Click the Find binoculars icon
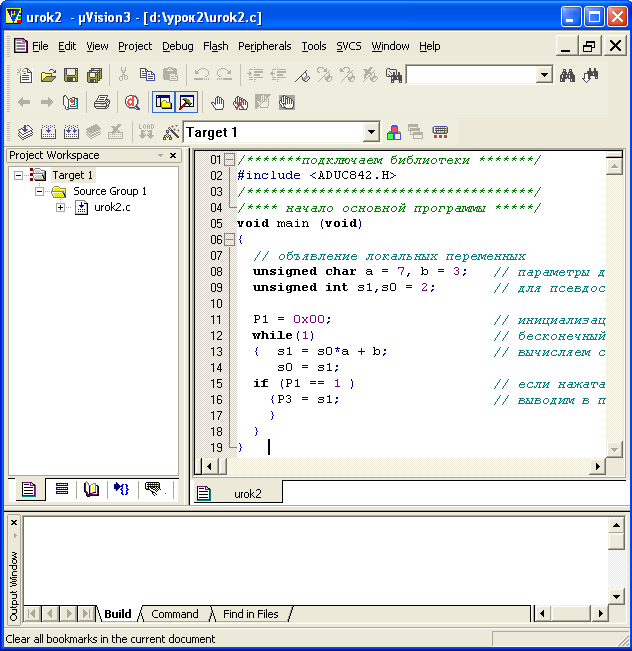This screenshot has width=632, height=651. [567, 75]
